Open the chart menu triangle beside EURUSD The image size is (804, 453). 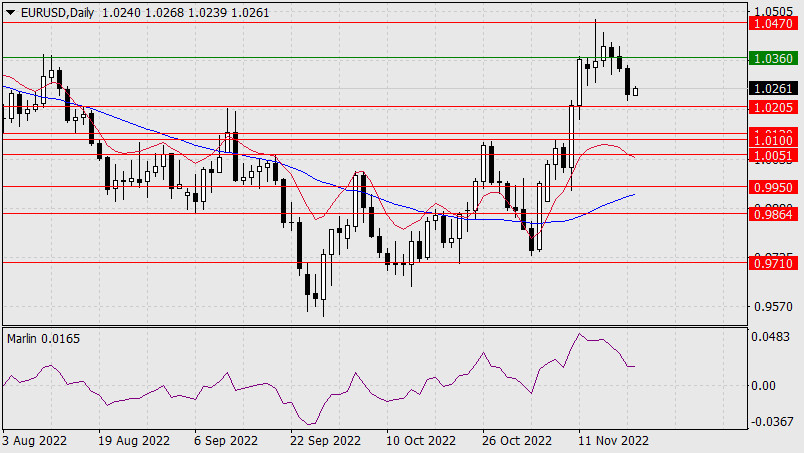tap(10, 13)
